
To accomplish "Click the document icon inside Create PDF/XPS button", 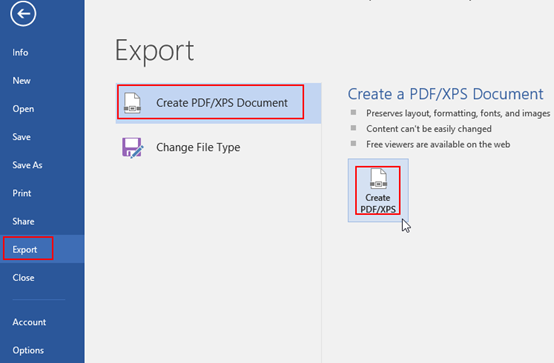I will [x=378, y=178].
